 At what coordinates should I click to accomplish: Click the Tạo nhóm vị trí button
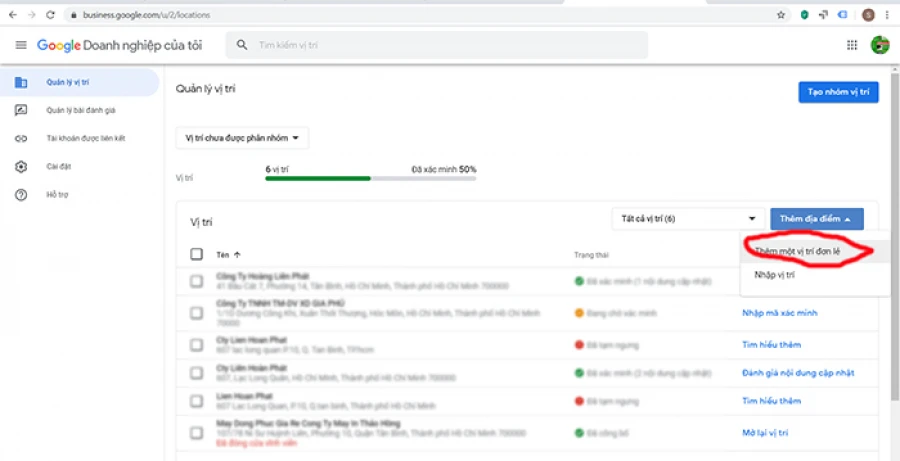838,92
